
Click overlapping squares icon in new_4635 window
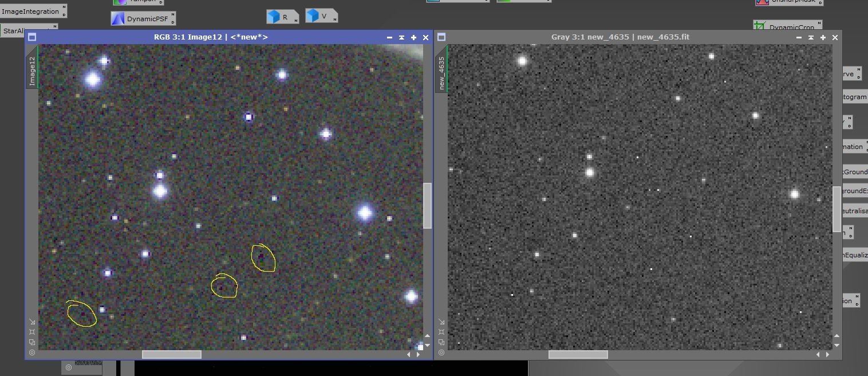coord(441,342)
